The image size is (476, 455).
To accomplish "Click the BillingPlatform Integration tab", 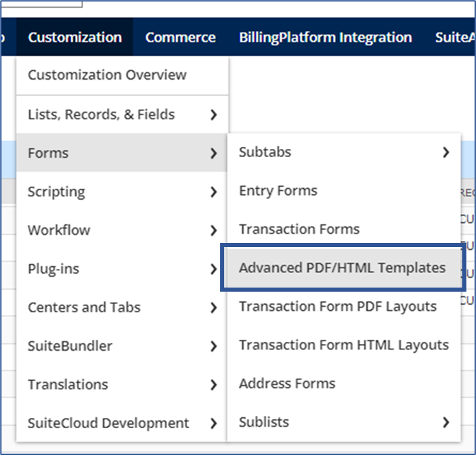I will 325,38.
